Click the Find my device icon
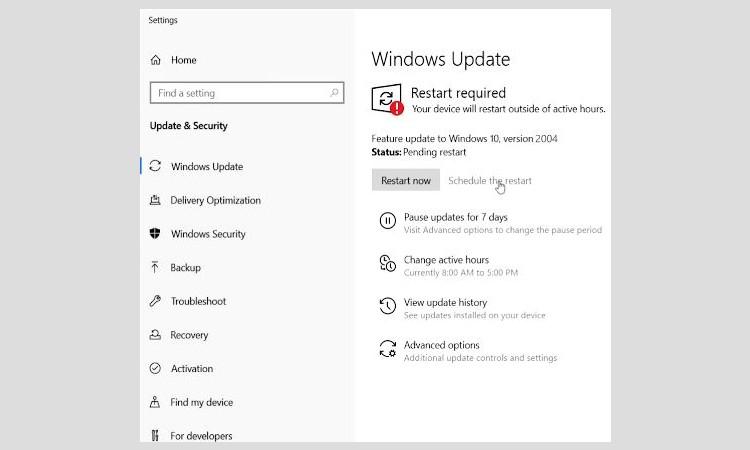This screenshot has width=750, height=450. pyautogui.click(x=154, y=402)
